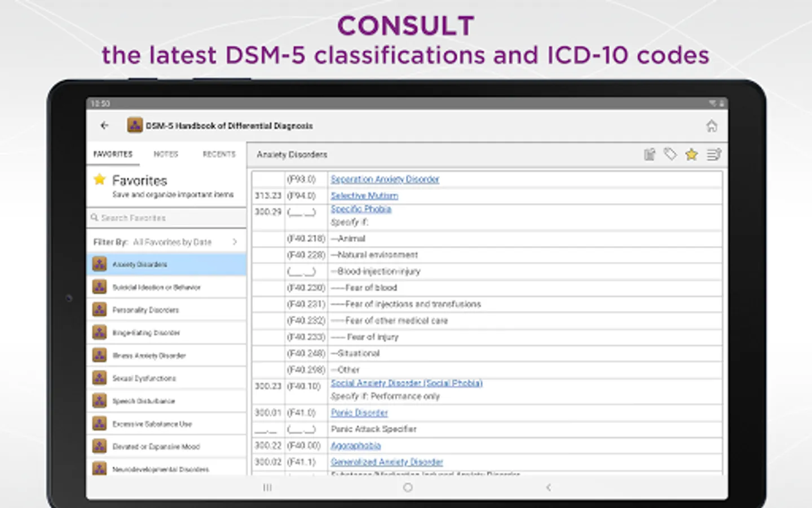
Task: Click the 300.29 code cell
Action: tap(268, 212)
